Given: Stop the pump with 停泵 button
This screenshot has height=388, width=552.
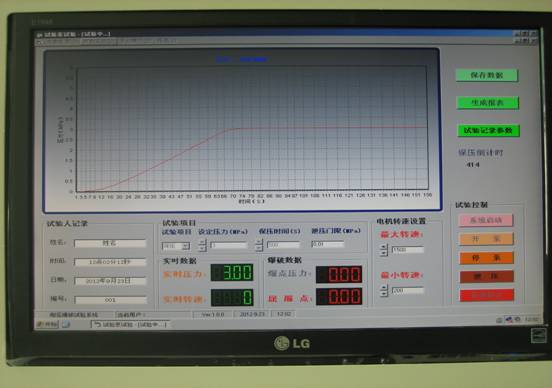Looking at the screenshot, I should [x=487, y=258].
